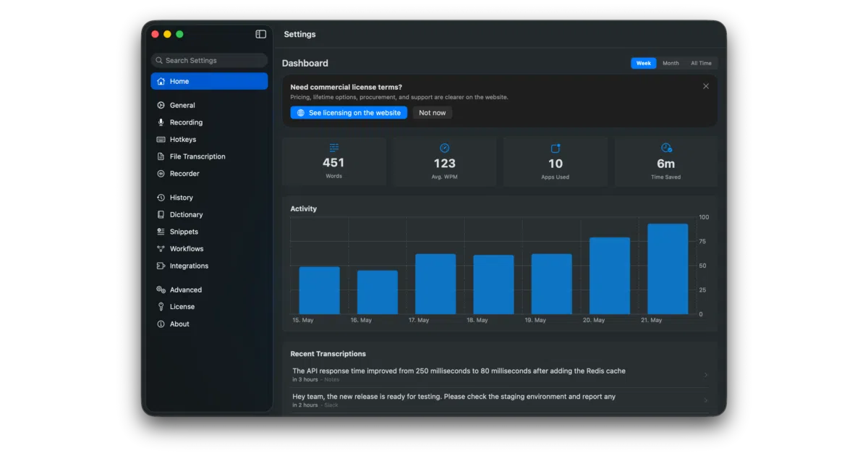This screenshot has width=868, height=456.
Task: Switch dashboard range to Month
Action: (x=671, y=63)
